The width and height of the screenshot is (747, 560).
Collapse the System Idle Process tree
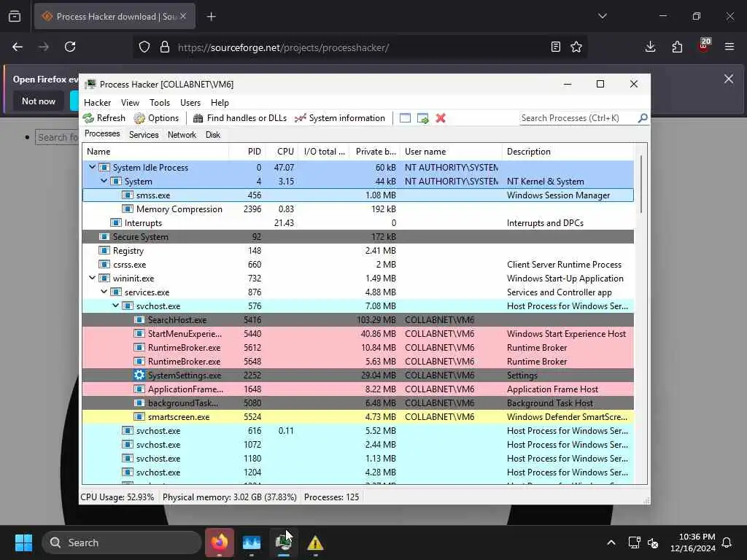93,167
